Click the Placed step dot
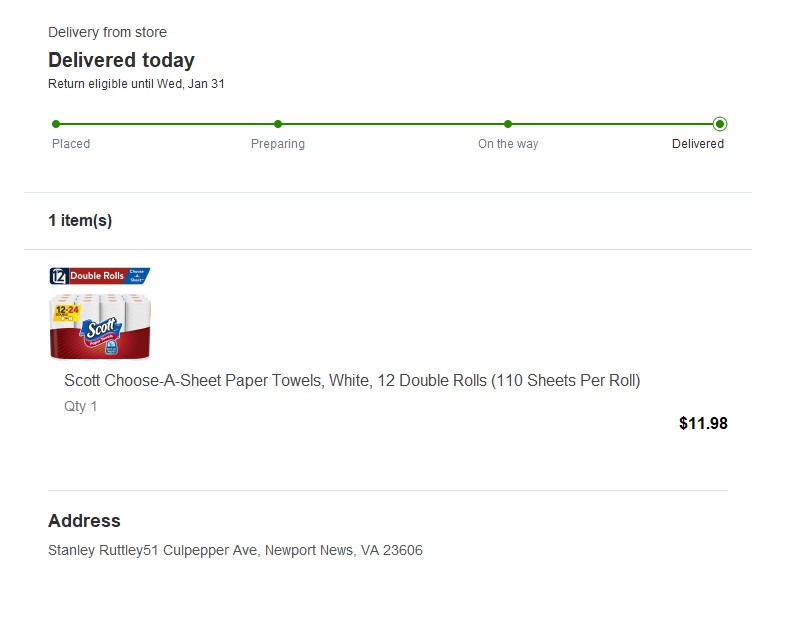 pyautogui.click(x=56, y=124)
